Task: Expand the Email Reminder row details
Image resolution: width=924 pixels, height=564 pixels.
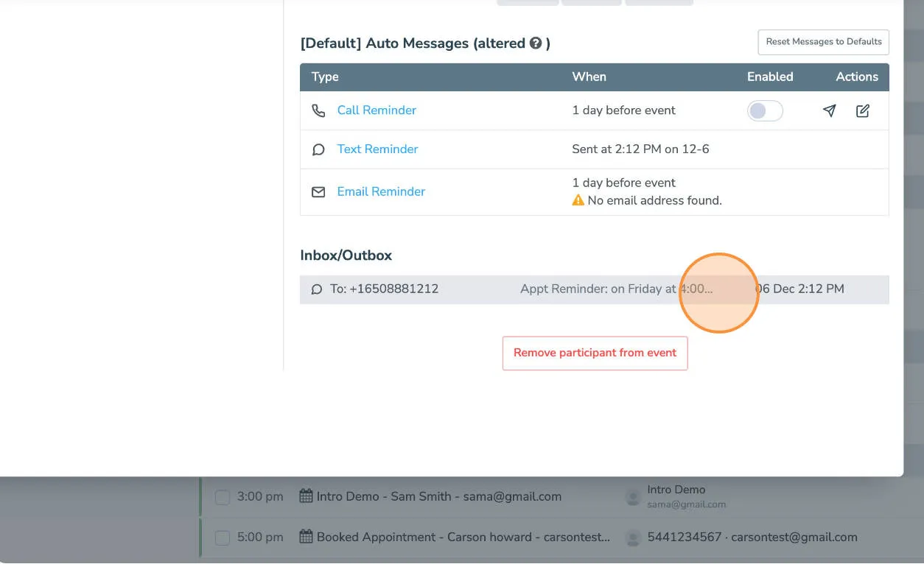Action: (381, 191)
